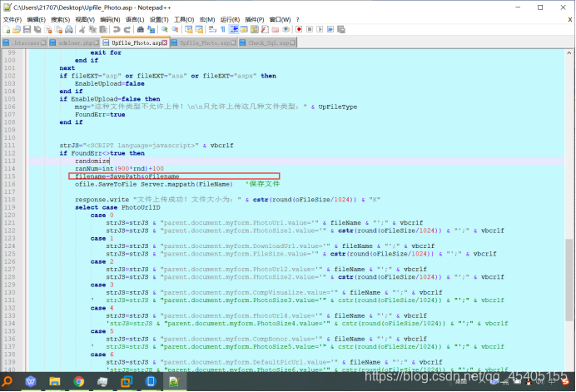The height and width of the screenshot is (392, 576).
Task: Open the 编辑(E) menu
Action: [36, 19]
